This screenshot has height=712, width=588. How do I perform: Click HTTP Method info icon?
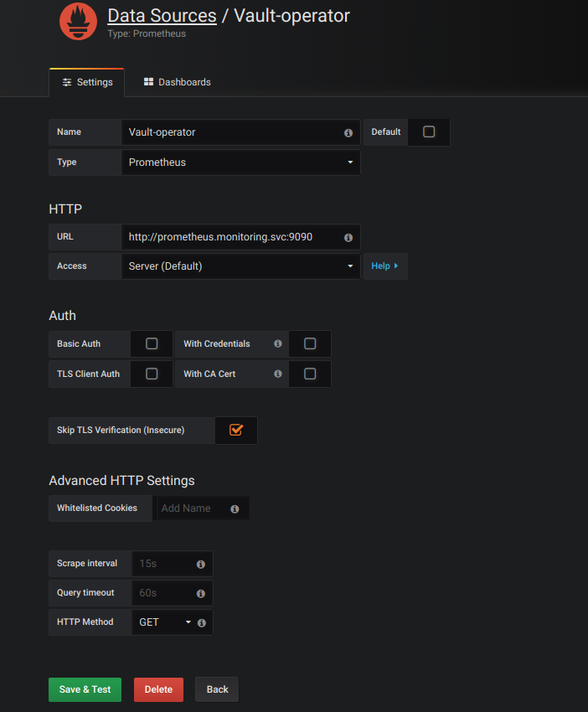(x=201, y=622)
